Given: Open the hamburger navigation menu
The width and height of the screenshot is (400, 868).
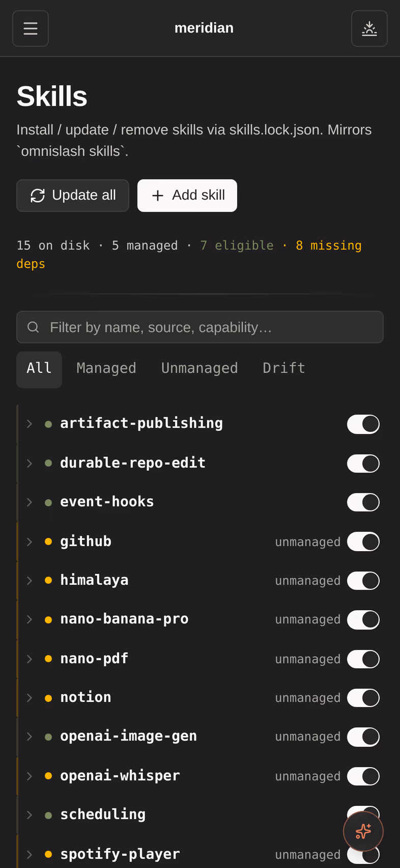Looking at the screenshot, I should [31, 29].
